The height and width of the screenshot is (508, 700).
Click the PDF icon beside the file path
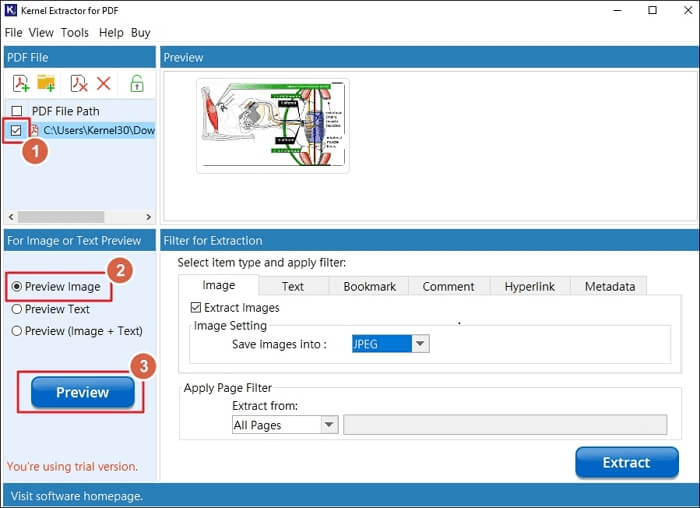34,130
